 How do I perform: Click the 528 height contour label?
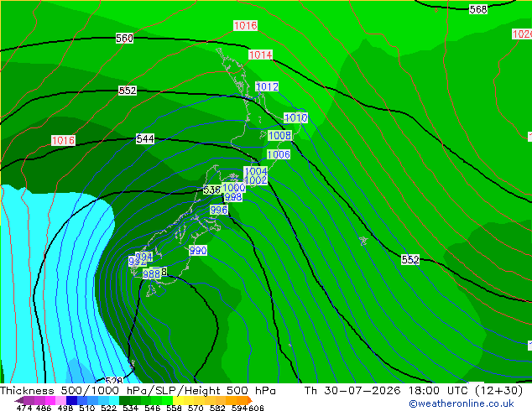coord(113,381)
